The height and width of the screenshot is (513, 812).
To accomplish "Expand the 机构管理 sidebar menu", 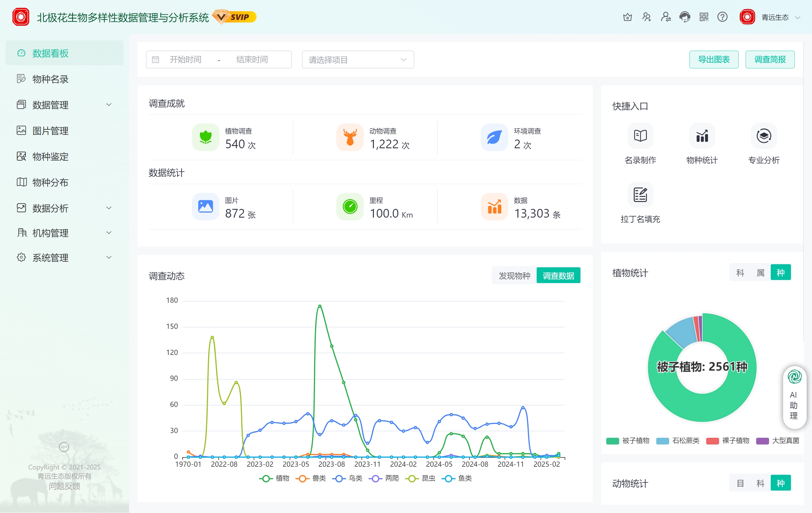I will point(64,233).
